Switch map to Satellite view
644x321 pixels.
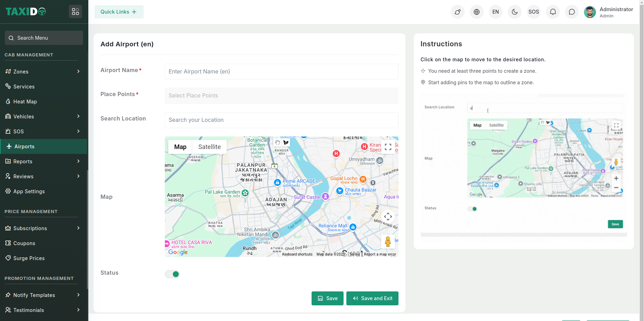click(x=209, y=147)
